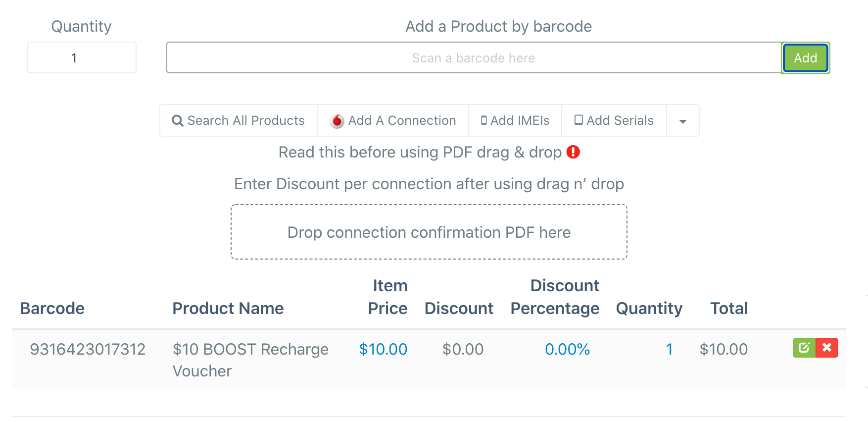868x422 pixels.
Task: Click the red exclamation warning icon
Action: pyautogui.click(x=573, y=152)
